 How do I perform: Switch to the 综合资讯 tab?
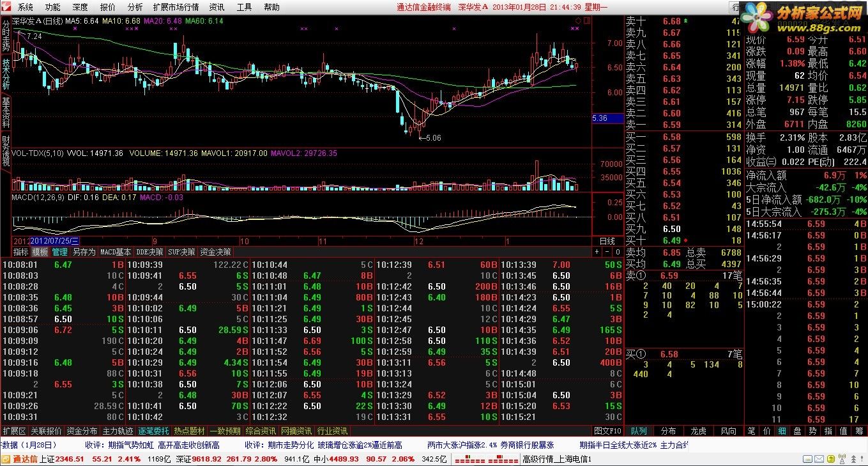[261, 431]
